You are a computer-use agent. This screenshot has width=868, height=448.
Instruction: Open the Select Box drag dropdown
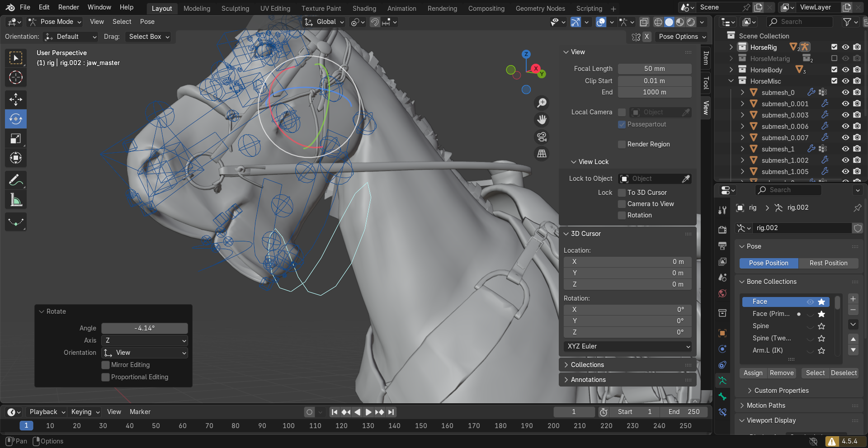pyautogui.click(x=149, y=37)
